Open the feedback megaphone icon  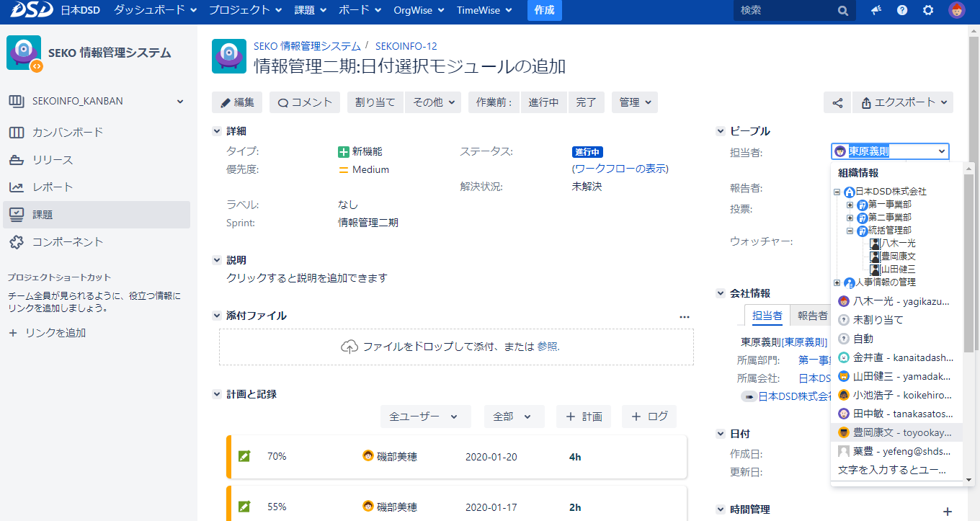(876, 11)
